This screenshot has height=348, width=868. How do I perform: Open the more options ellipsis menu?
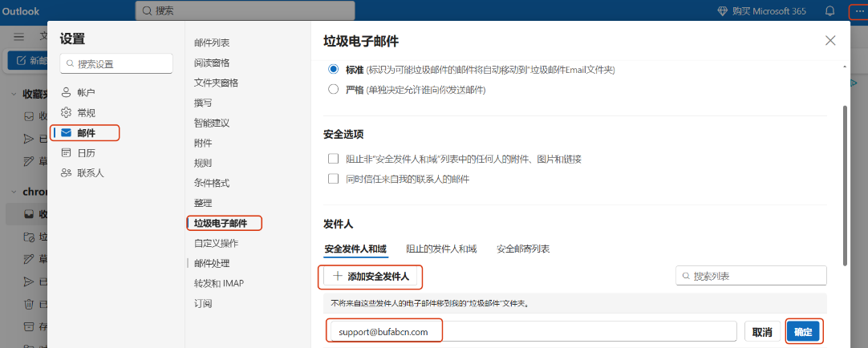860,11
